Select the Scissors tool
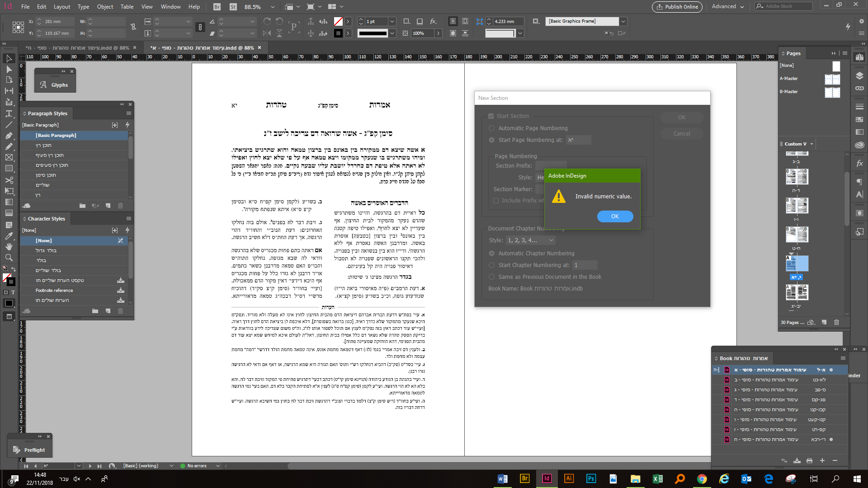Screen dimensions: 868x488 point(9,180)
